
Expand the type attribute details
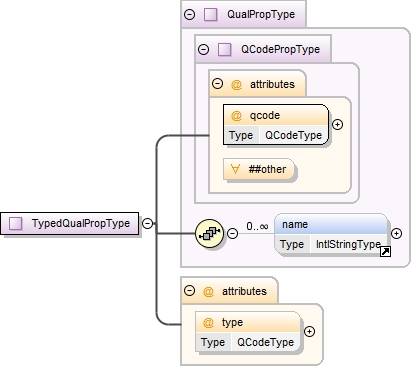[310, 331]
